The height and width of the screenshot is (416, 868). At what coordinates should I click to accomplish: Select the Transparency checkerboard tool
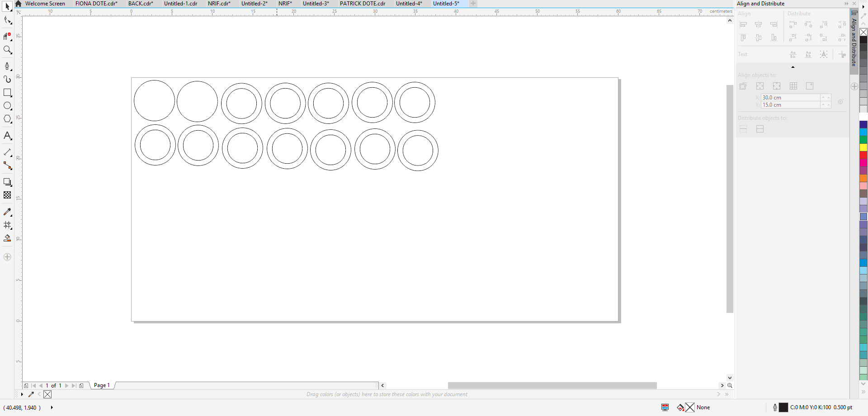pyautogui.click(x=7, y=195)
